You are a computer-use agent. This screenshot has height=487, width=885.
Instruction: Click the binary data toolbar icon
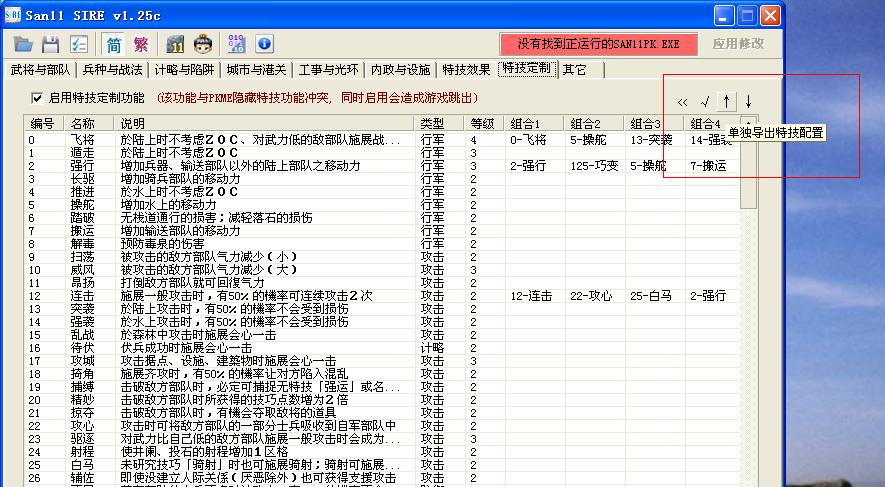(x=236, y=44)
